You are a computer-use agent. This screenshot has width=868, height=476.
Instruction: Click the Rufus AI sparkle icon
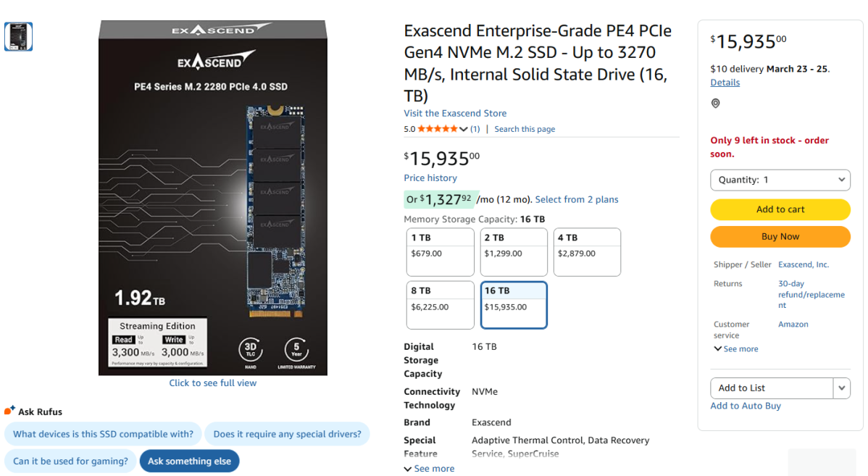7,411
